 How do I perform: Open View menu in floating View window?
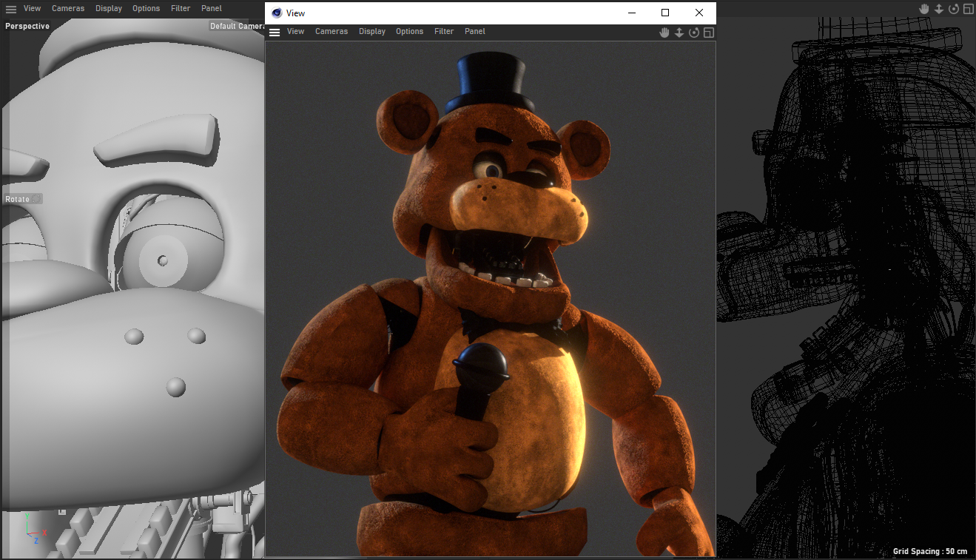pyautogui.click(x=295, y=32)
